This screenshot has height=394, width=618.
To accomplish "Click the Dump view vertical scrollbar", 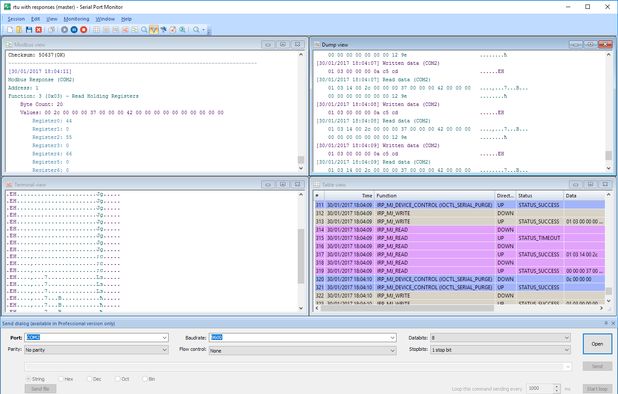I will pyautogui.click(x=609, y=112).
